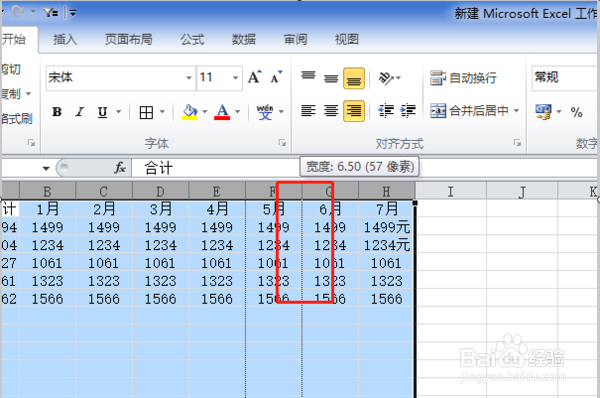
Task: Expand the fill color palette arrow
Action: point(205,112)
